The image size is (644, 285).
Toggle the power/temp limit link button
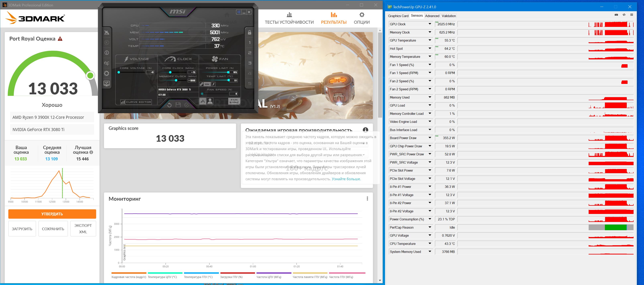(x=202, y=84)
